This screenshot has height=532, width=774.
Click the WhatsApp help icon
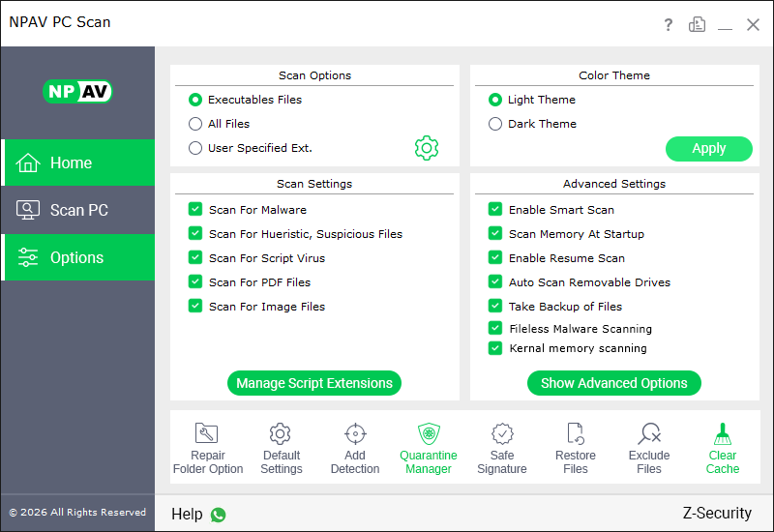coord(219,515)
